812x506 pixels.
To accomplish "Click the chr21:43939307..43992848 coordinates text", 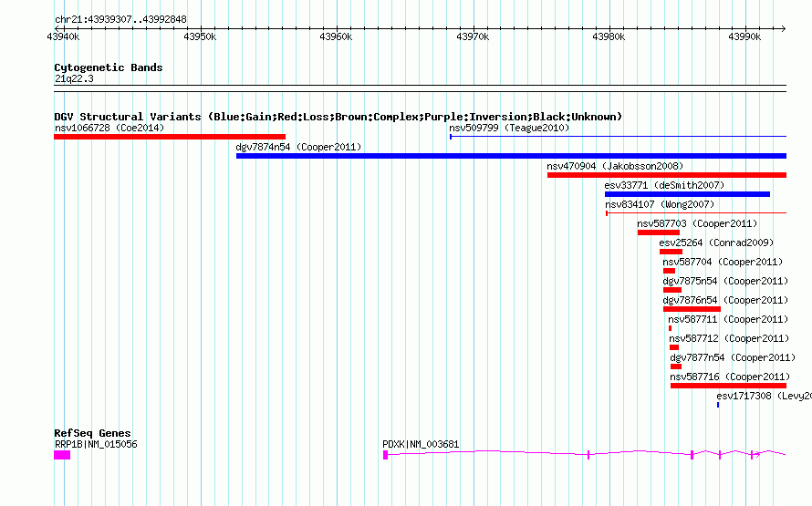I will [x=120, y=19].
